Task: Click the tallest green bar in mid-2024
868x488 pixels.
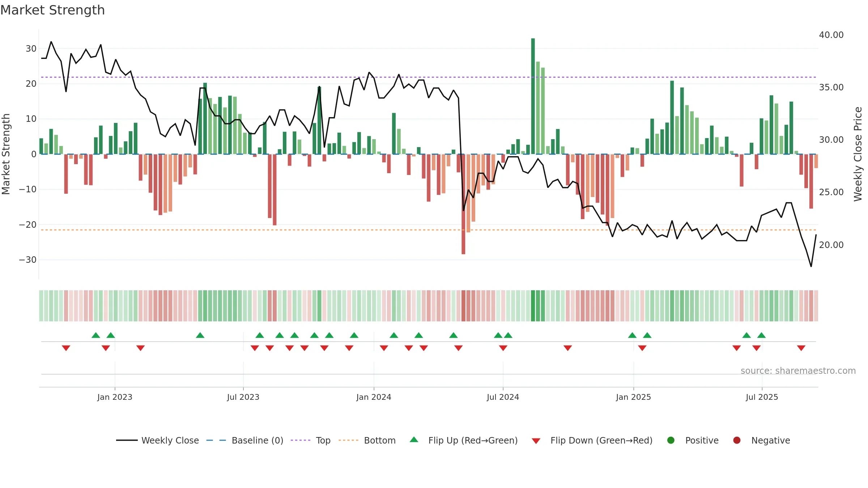Action: pos(533,96)
